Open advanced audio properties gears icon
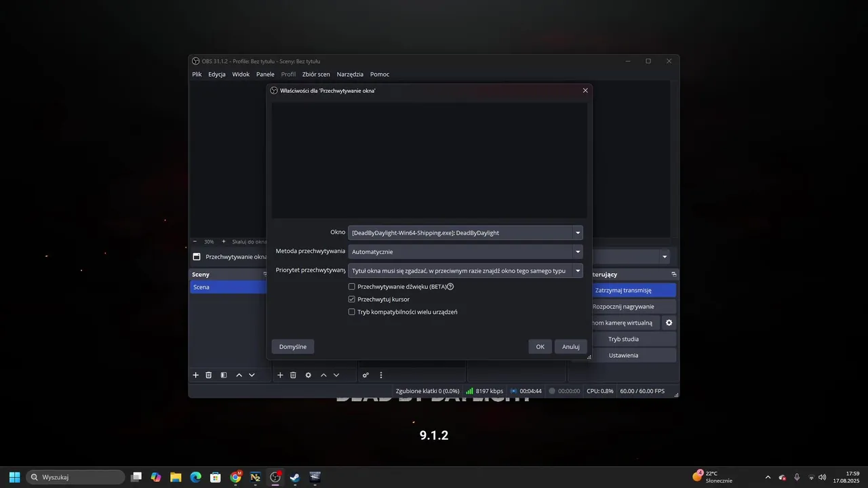Image resolution: width=868 pixels, height=488 pixels. [366, 375]
